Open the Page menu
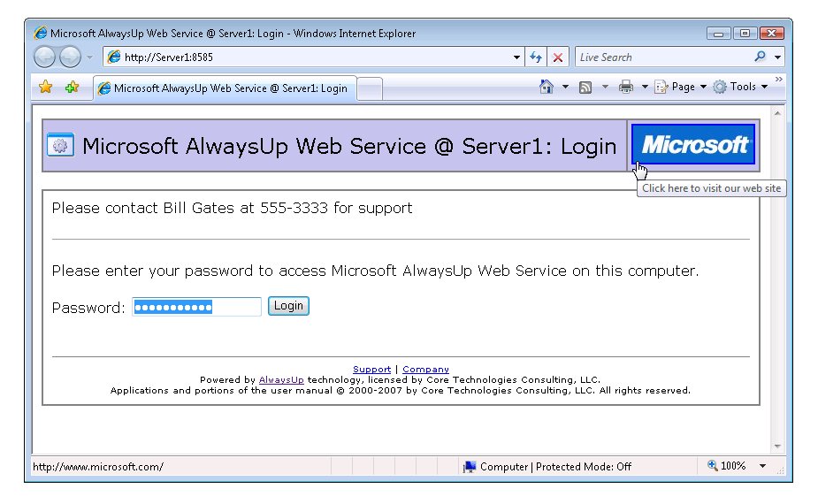Image resolution: width=818 pixels, height=504 pixels. pyautogui.click(x=681, y=87)
